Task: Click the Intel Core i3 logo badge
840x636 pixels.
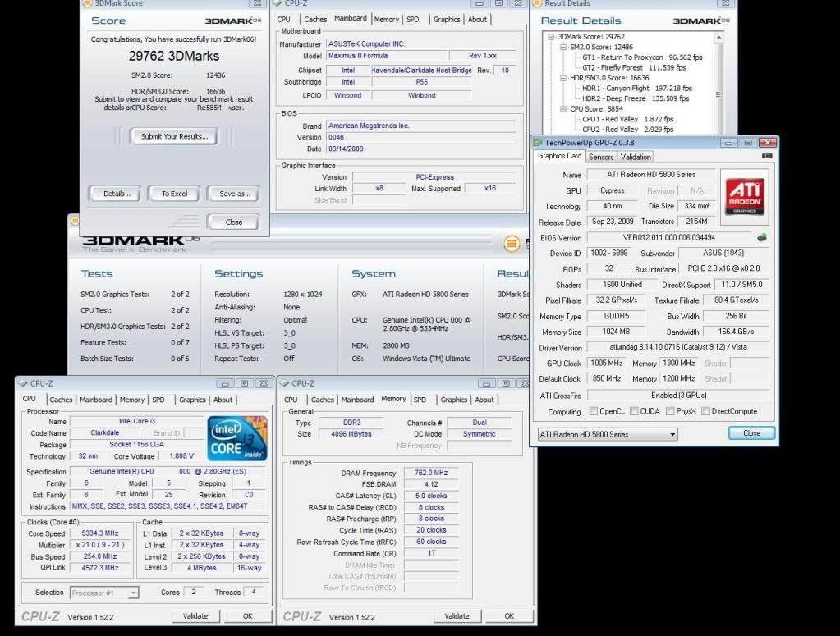Action: pyautogui.click(x=236, y=438)
